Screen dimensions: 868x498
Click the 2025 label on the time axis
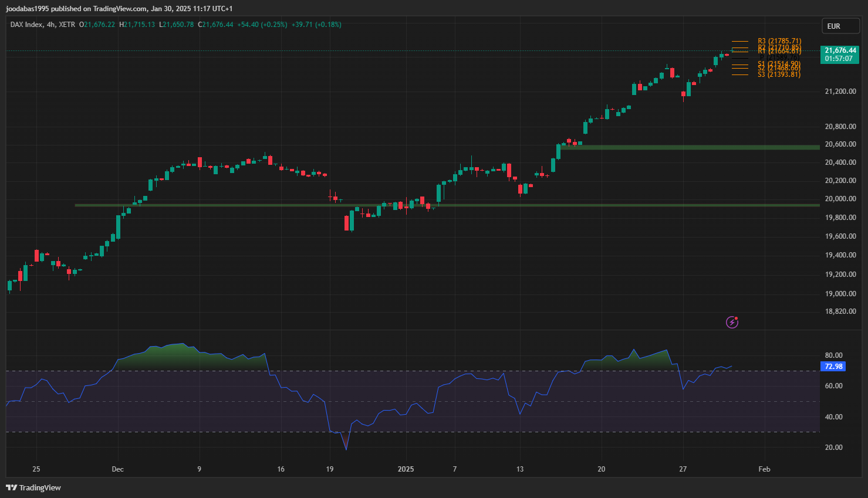(406, 469)
